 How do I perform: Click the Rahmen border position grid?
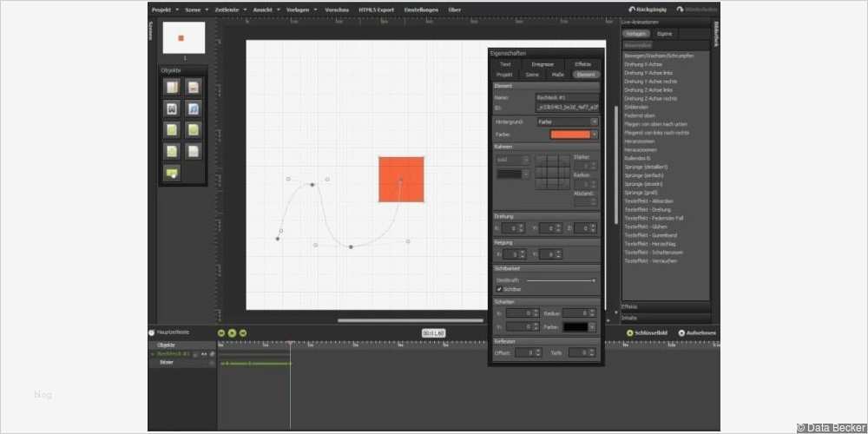tap(552, 172)
